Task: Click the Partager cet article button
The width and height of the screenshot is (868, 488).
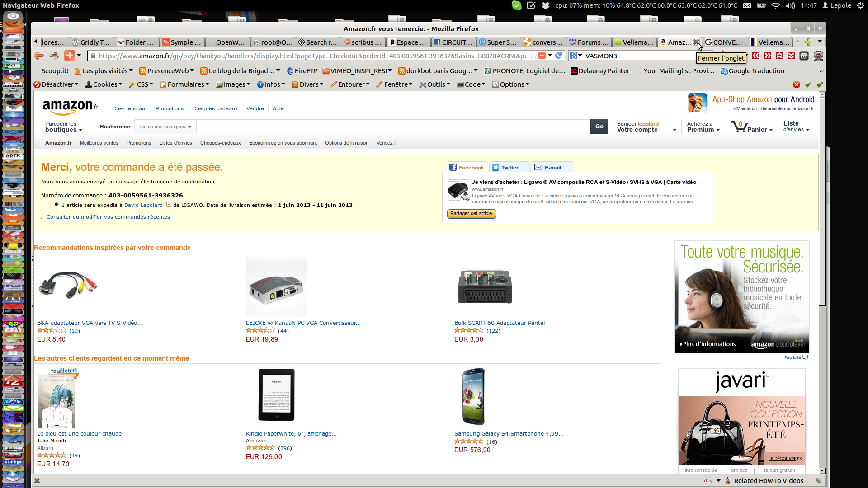Action: click(471, 214)
